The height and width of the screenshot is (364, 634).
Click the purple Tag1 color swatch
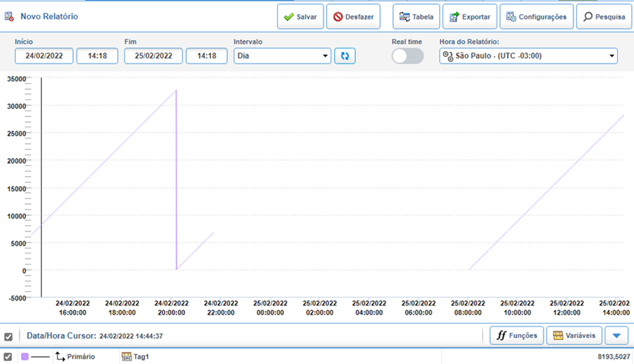(24, 357)
